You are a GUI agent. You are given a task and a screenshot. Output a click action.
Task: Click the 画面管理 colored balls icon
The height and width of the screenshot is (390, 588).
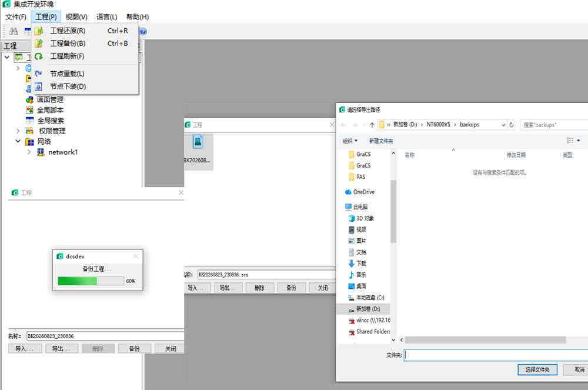point(29,100)
